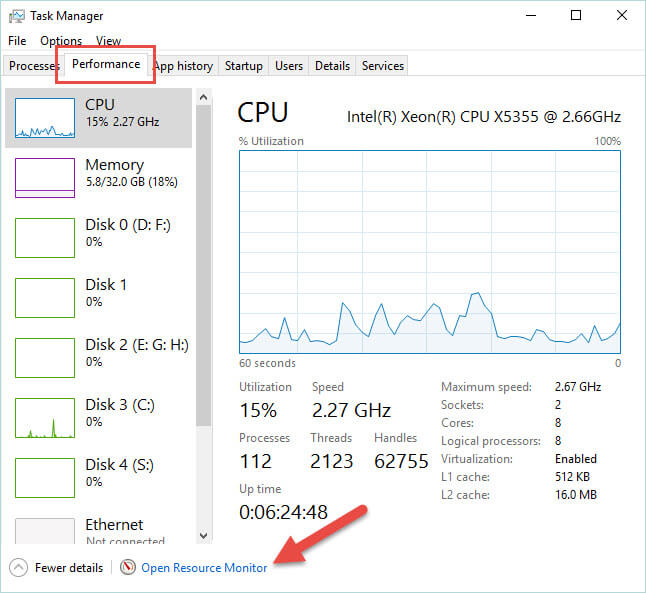The width and height of the screenshot is (646, 593).
Task: Click the Memory 5.8/32.0 GB (18%) text
Action: pos(131,182)
